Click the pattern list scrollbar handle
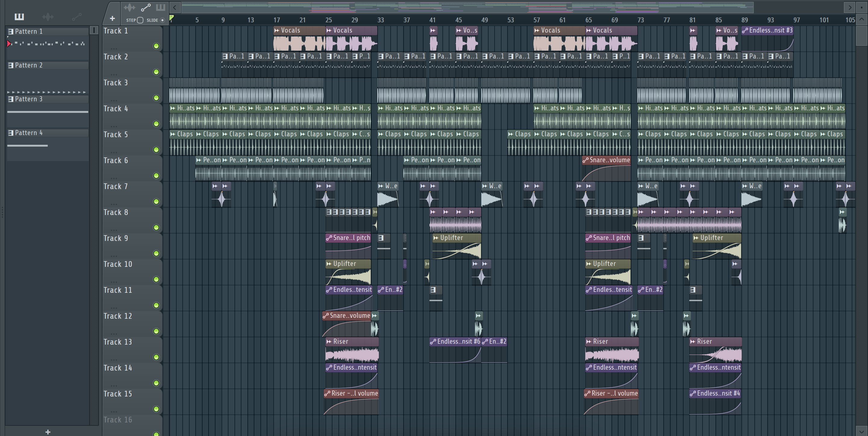The image size is (868, 436). coord(94,30)
